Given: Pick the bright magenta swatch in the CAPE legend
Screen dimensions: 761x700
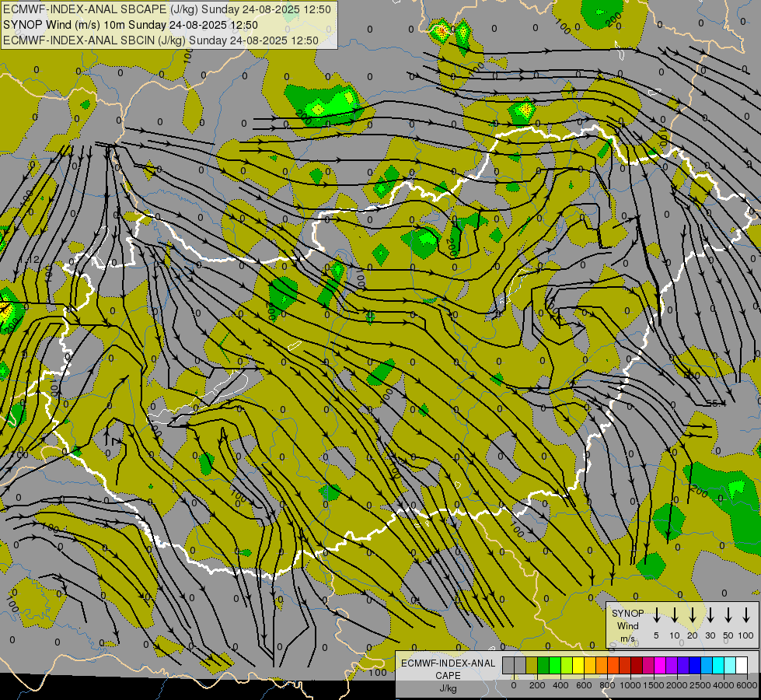Looking at the screenshot, I should coord(660,665).
